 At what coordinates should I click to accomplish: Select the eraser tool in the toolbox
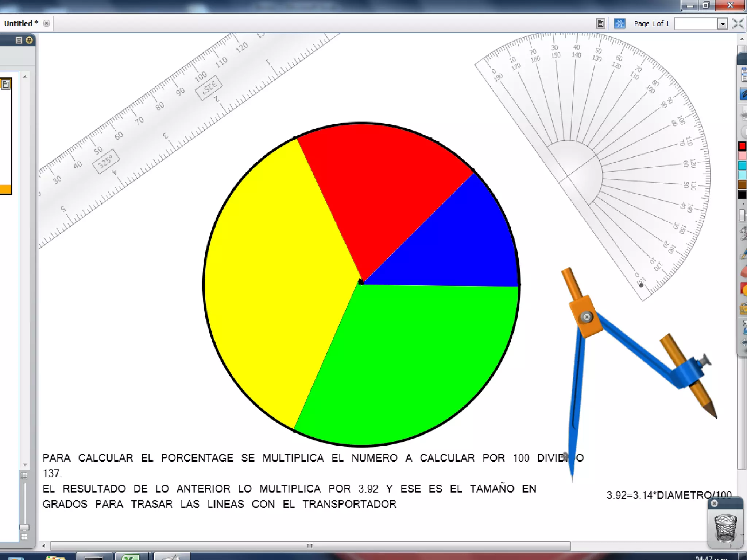click(x=744, y=272)
